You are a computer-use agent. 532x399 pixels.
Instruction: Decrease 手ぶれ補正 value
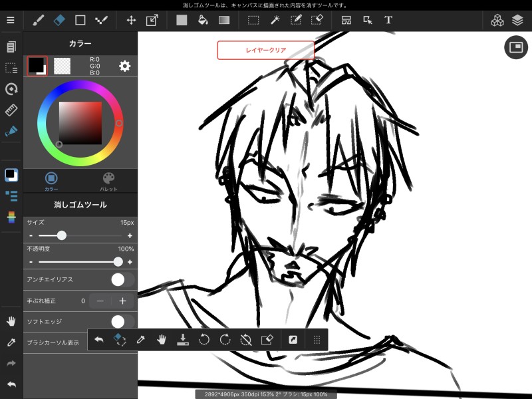click(x=100, y=301)
